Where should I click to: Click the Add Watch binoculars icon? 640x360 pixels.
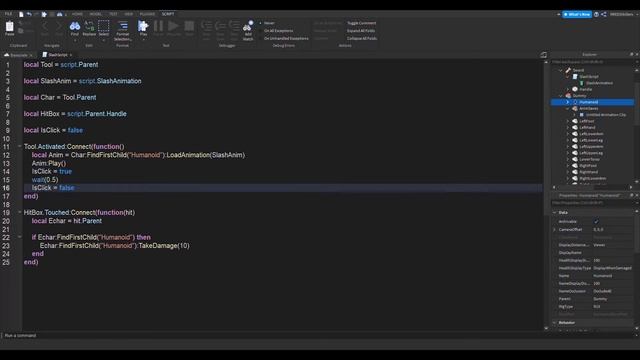click(248, 27)
